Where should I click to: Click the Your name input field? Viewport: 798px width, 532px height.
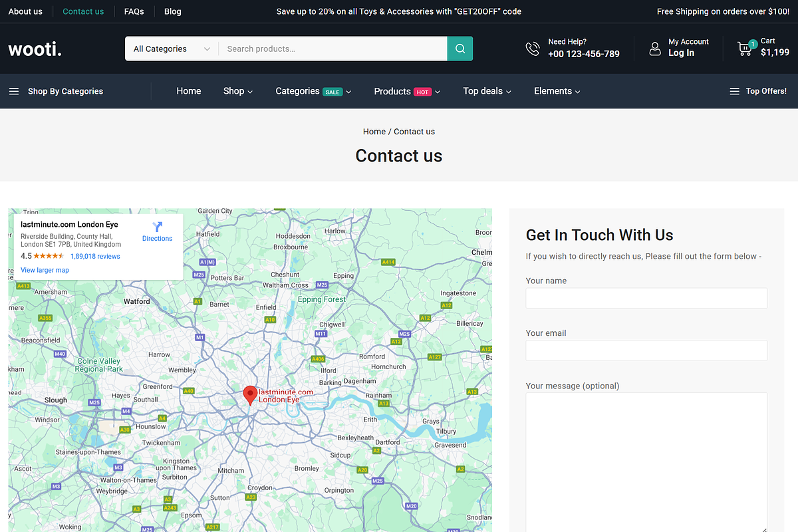646,298
